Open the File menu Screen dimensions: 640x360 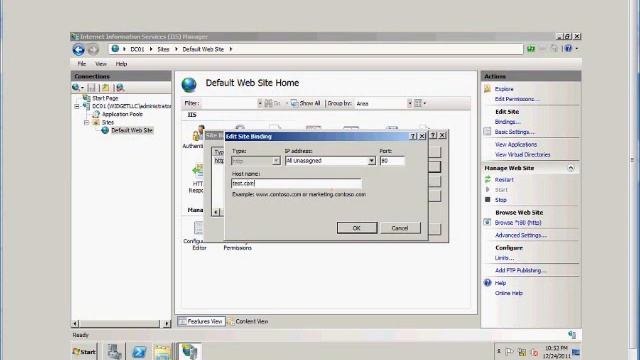pyautogui.click(x=82, y=64)
